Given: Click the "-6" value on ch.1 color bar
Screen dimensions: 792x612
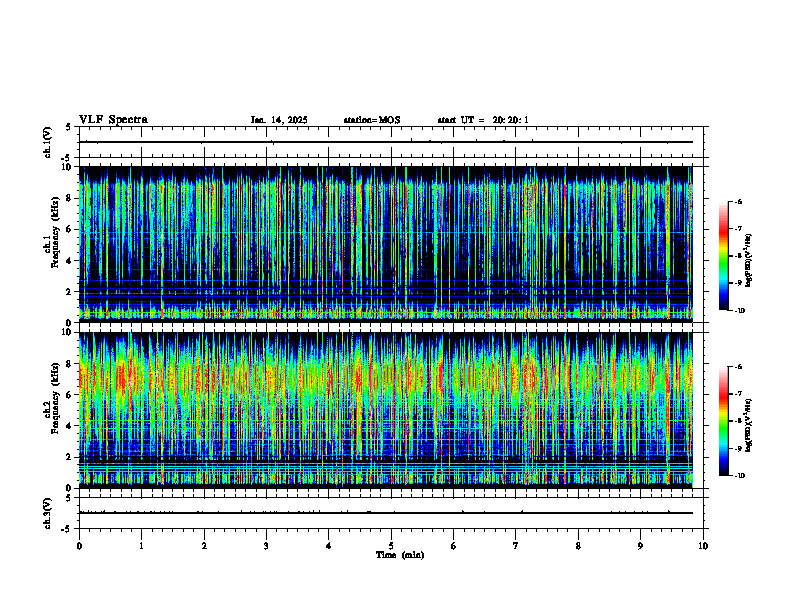Looking at the screenshot, I should click(738, 202).
